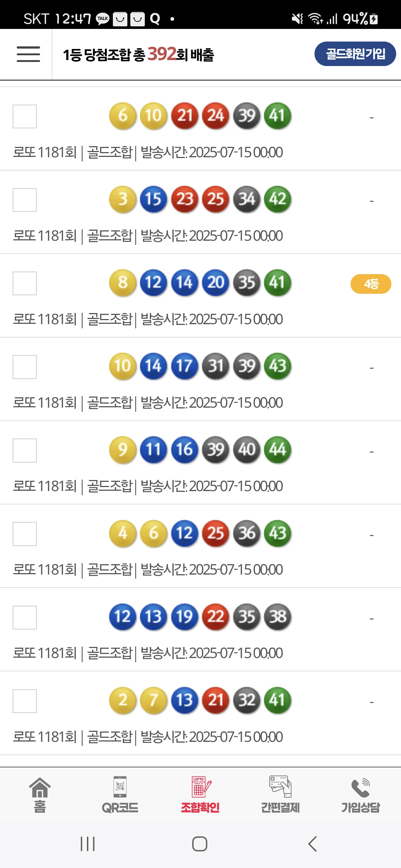Screen dimensions: 401x868
Task: Go to the 홈 tab
Action: 40,795
